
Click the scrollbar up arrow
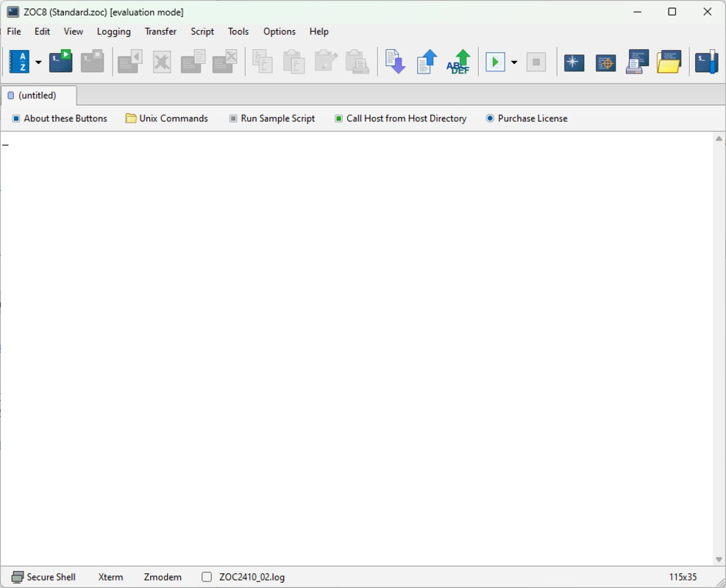[719, 139]
